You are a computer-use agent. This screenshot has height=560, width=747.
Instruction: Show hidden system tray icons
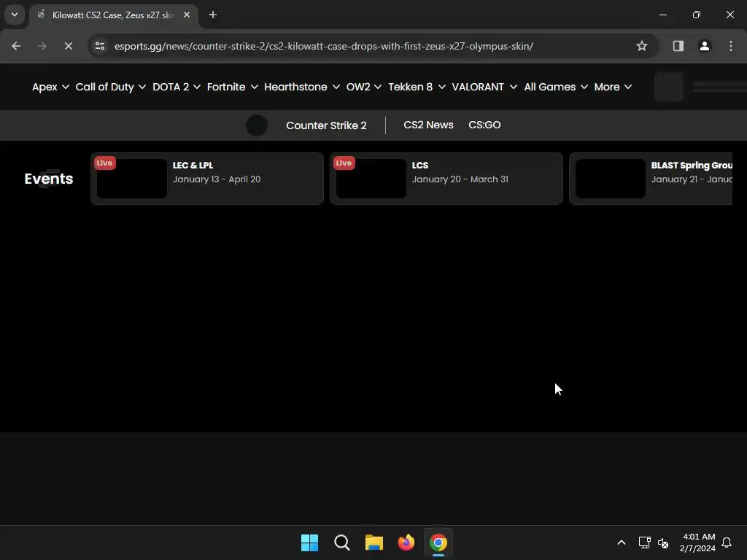[622, 542]
